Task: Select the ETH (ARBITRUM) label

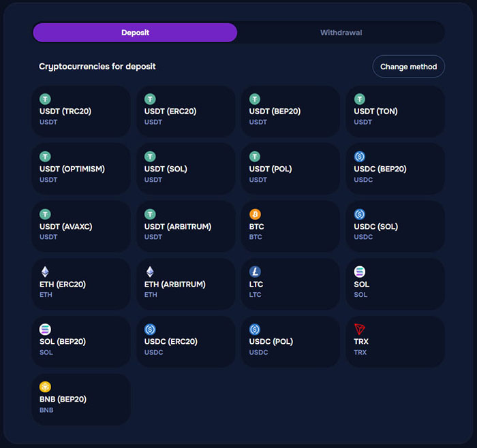Action: click(x=175, y=285)
